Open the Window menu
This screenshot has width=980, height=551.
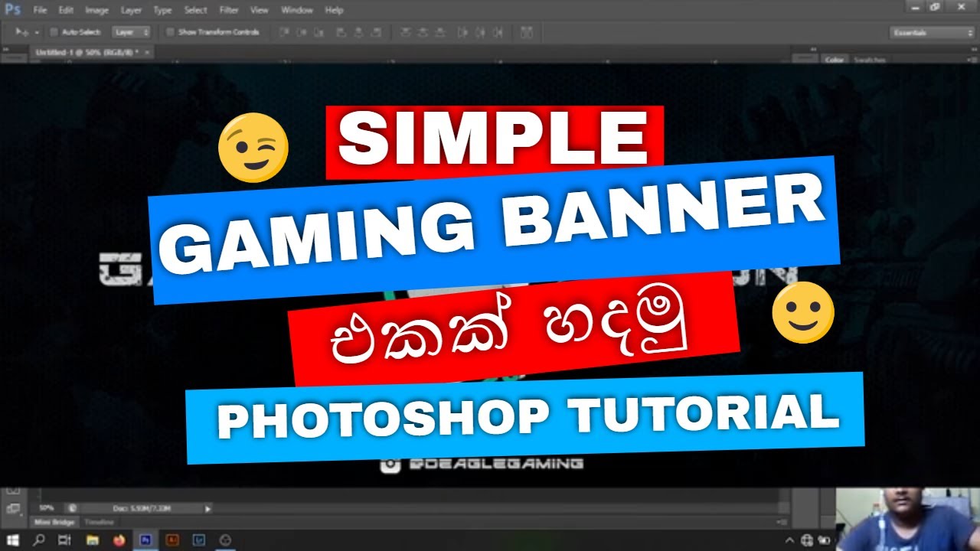tap(297, 10)
